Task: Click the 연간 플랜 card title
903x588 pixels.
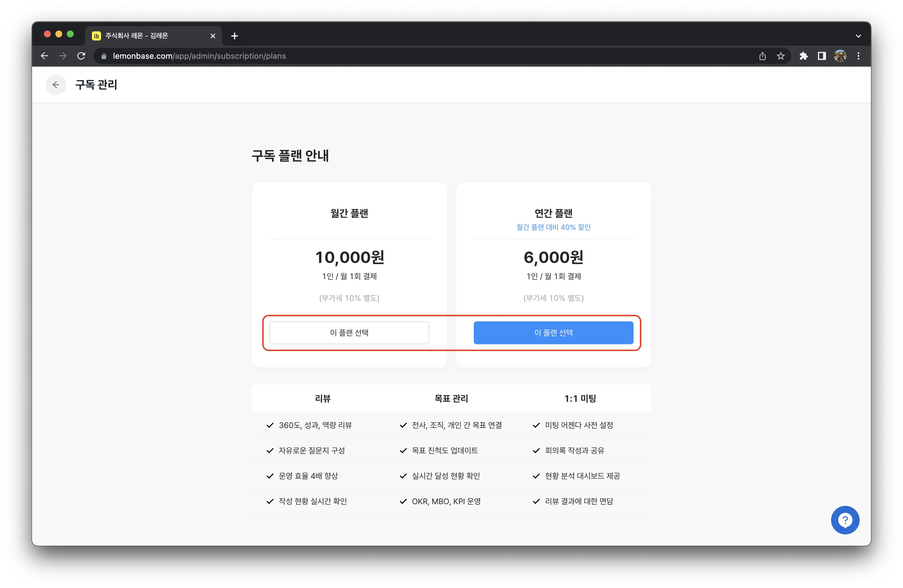Action: point(553,213)
